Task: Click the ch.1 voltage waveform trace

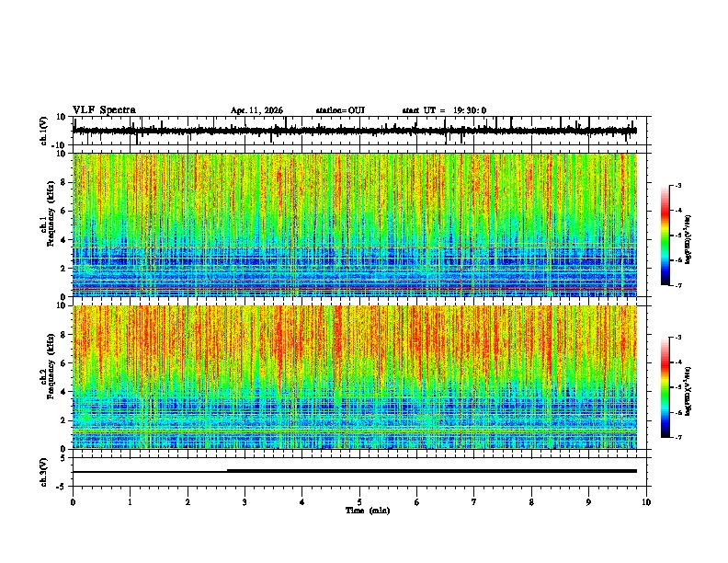Action: click(x=354, y=131)
